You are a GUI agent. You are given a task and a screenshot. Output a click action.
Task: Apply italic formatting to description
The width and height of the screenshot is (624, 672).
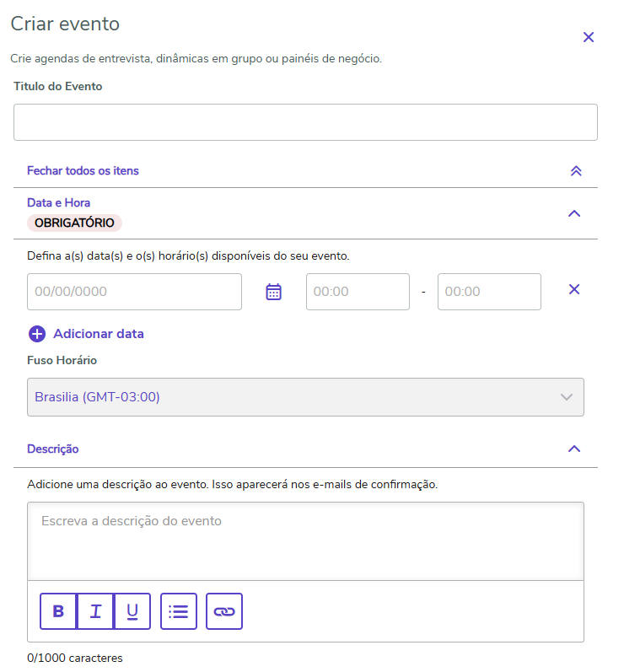pyautogui.click(x=95, y=611)
